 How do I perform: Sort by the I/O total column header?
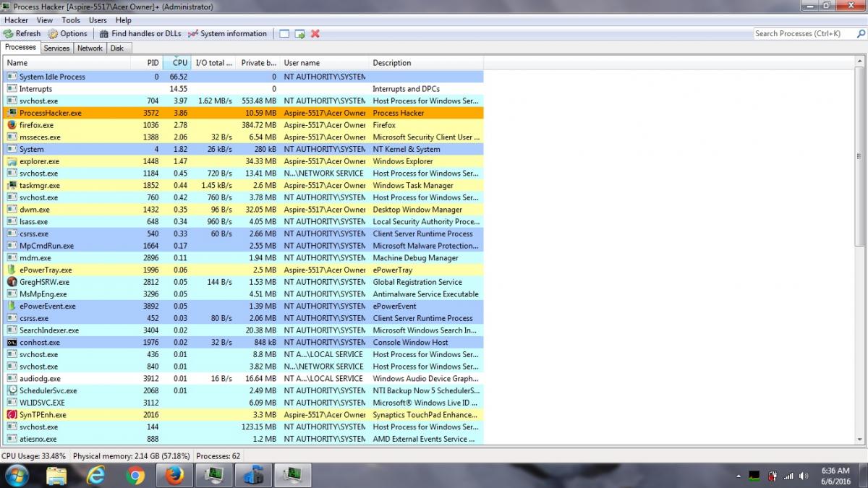tap(215, 63)
